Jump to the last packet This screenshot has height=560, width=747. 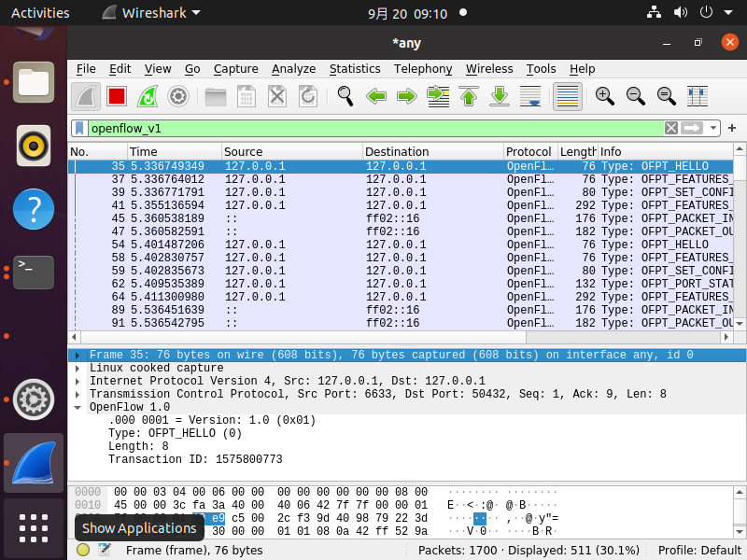coord(500,97)
